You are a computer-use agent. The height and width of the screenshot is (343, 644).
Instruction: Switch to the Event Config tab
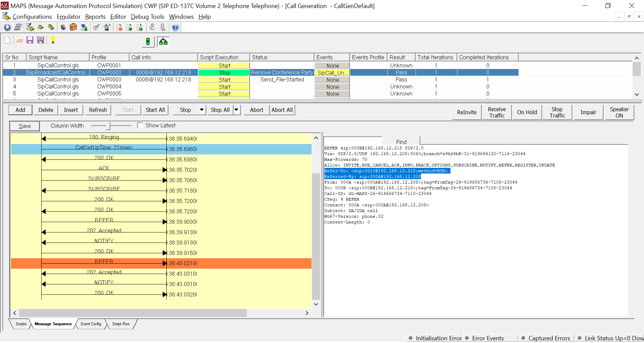click(x=91, y=324)
